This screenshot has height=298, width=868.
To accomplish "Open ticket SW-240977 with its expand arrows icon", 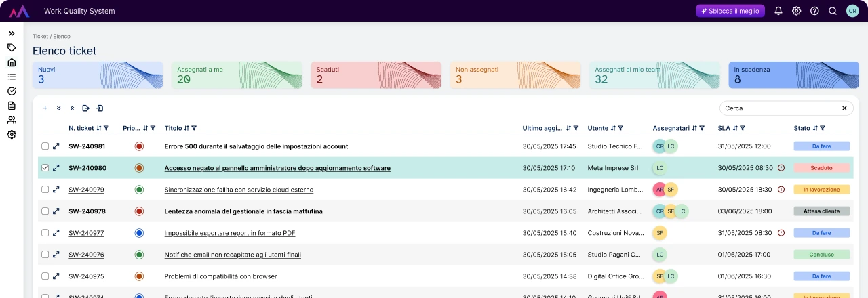I will 56,233.
